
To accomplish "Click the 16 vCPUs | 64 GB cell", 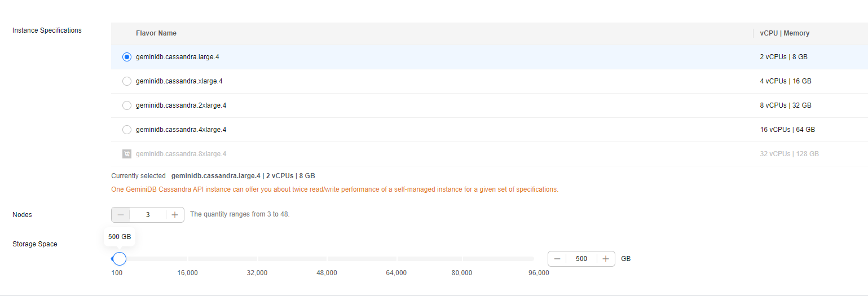I will pyautogui.click(x=787, y=130).
